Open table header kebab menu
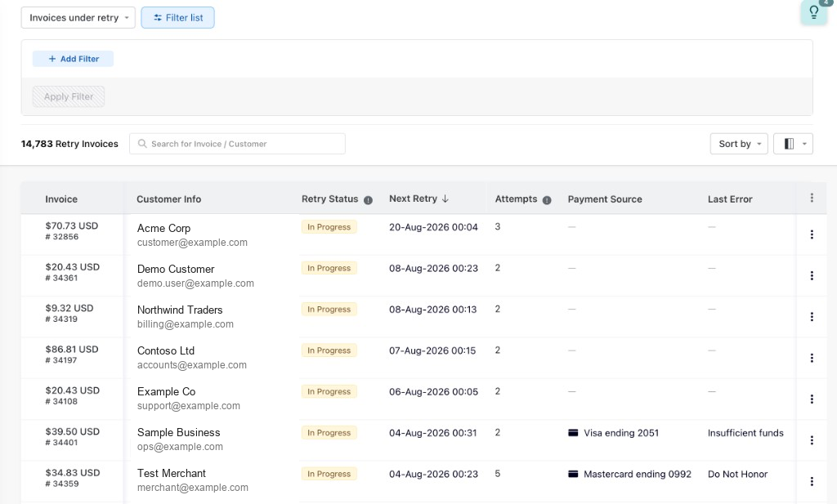Viewport: 837px width, 504px height. (x=812, y=198)
